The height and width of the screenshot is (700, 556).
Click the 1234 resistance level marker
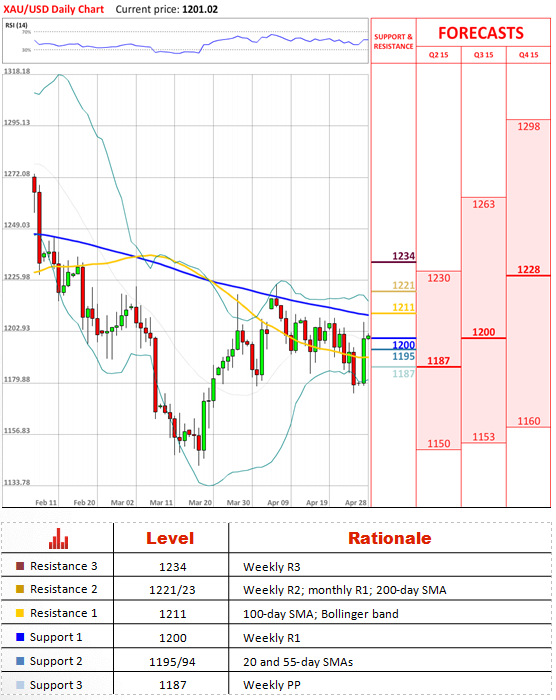coord(403,256)
